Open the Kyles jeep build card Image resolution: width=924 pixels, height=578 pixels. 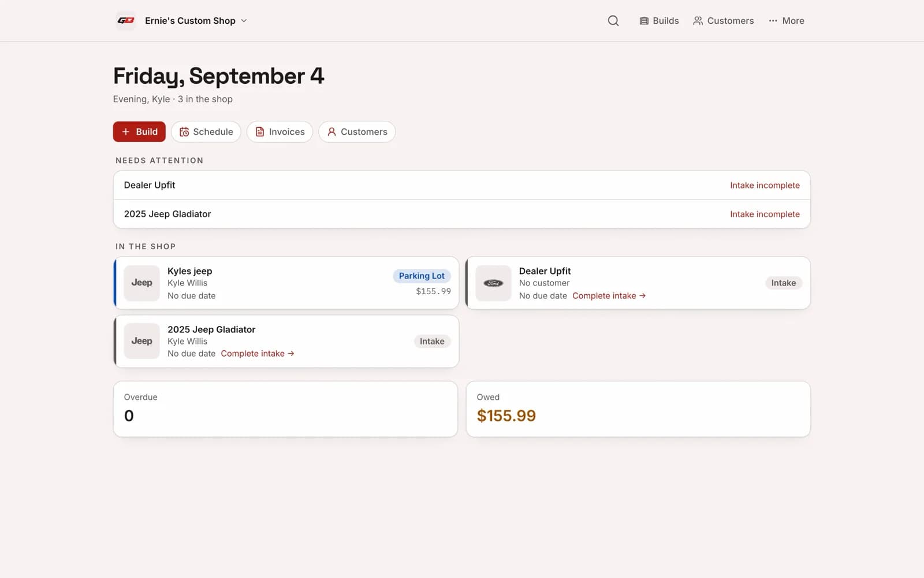pos(286,283)
